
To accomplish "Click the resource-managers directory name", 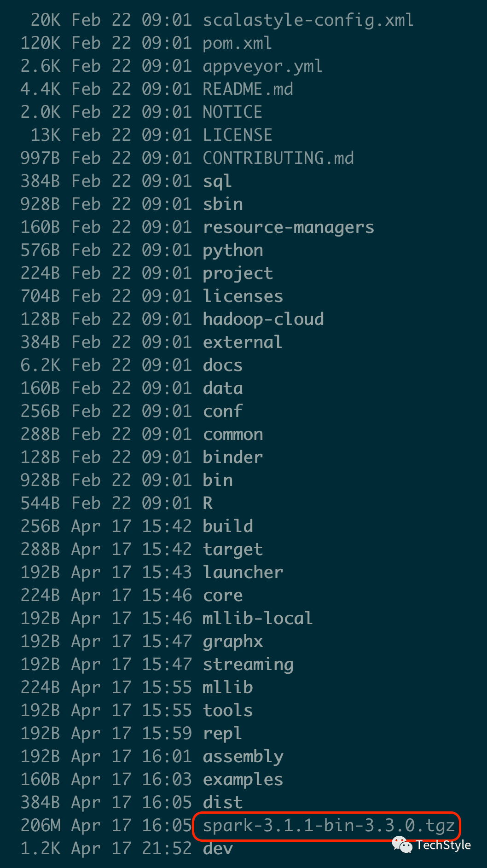I will point(288,227).
